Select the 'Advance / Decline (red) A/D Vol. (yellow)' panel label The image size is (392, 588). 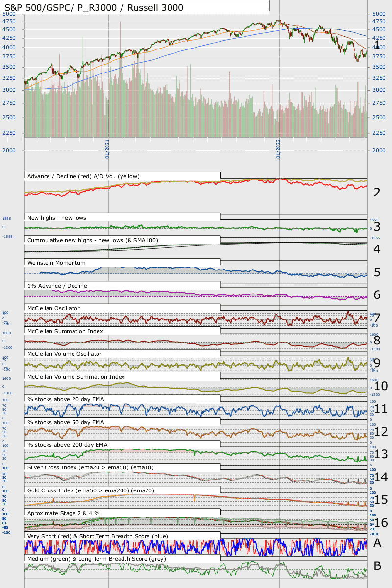coord(84,176)
